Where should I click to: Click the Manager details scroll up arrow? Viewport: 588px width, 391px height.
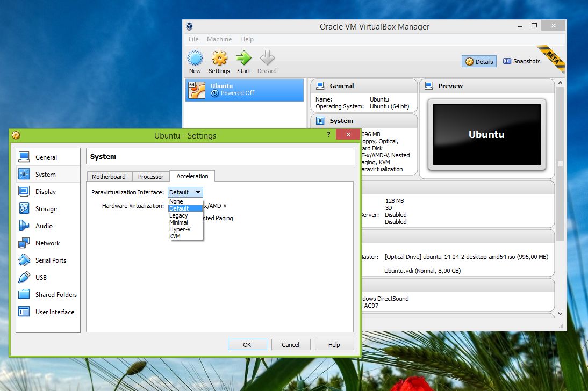(560, 83)
